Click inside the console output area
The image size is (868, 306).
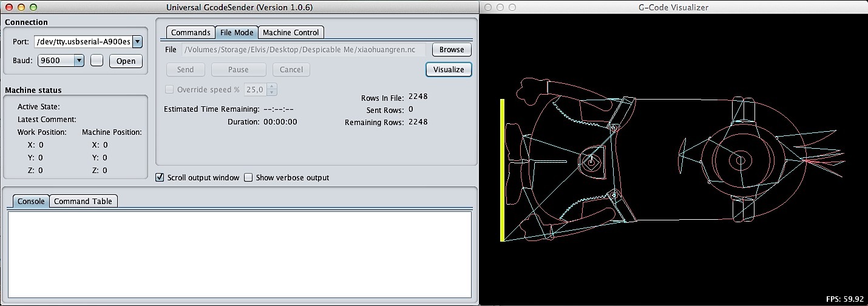pyautogui.click(x=239, y=254)
